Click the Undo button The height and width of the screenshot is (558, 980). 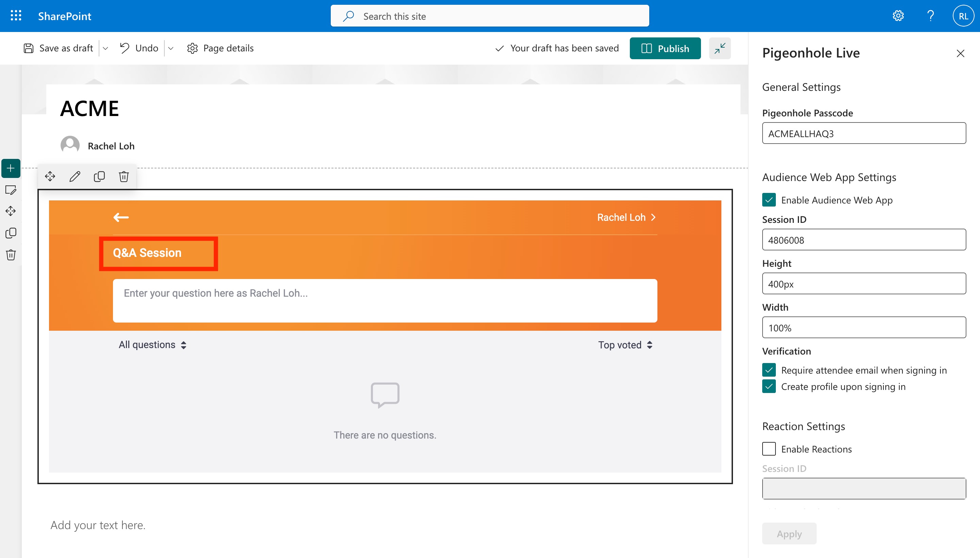pyautogui.click(x=139, y=48)
